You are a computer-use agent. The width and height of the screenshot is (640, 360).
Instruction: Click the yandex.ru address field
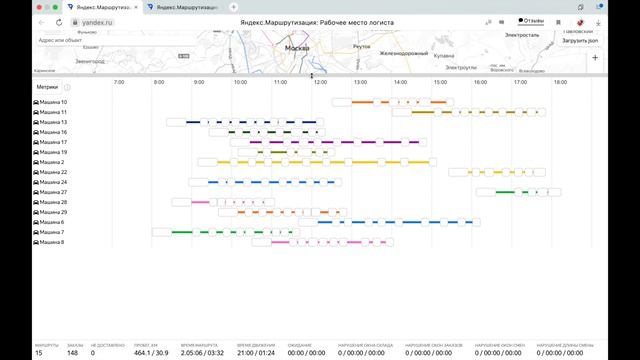point(97,23)
